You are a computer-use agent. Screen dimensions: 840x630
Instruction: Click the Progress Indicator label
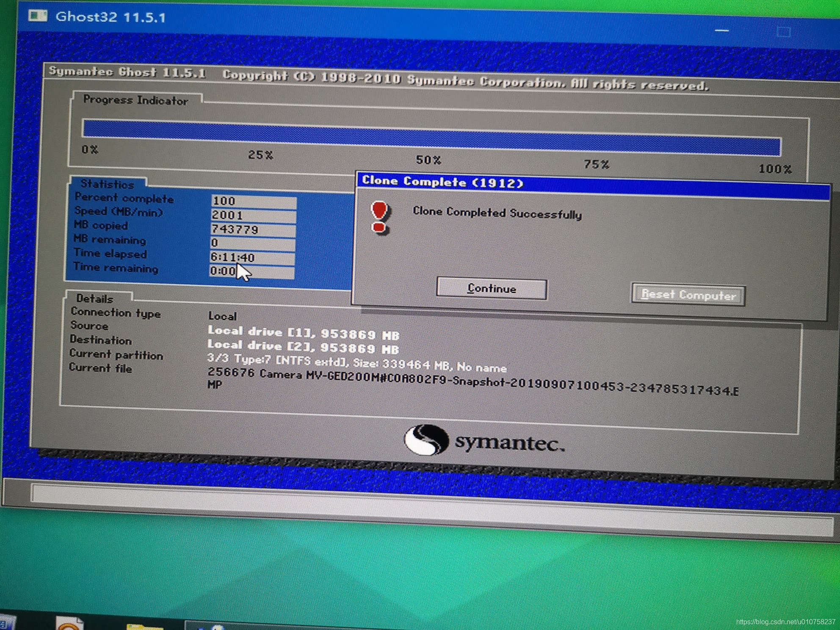pyautogui.click(x=135, y=100)
